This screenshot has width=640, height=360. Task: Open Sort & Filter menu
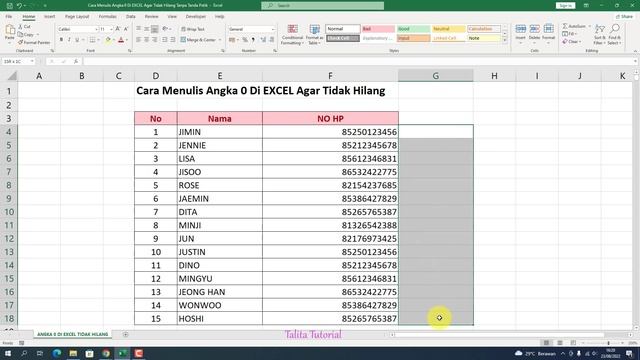click(x=600, y=34)
